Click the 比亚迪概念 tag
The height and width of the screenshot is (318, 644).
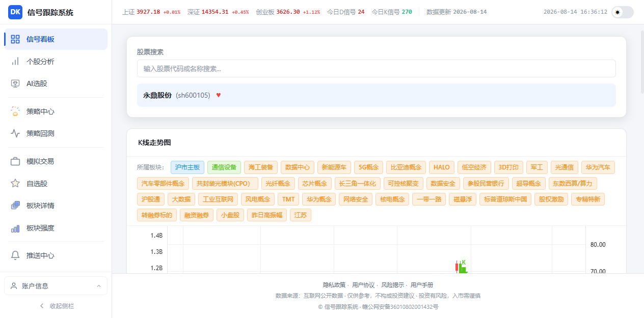coord(406,167)
